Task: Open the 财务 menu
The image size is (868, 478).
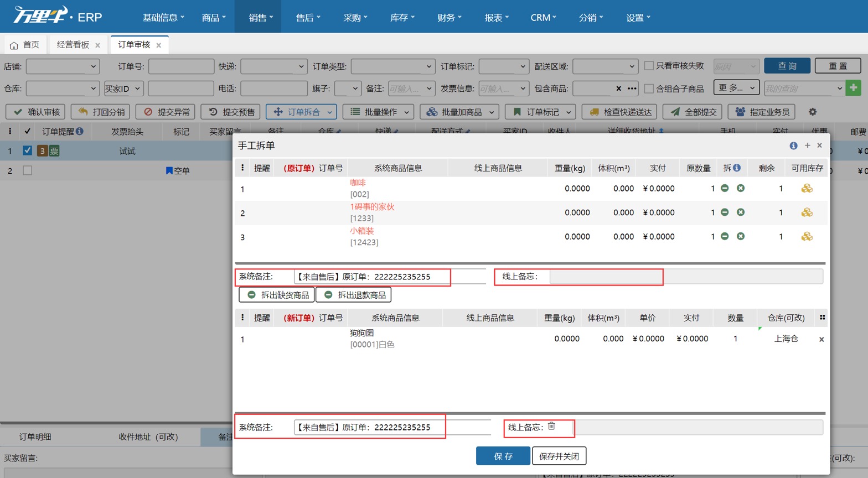Action: 449,18
